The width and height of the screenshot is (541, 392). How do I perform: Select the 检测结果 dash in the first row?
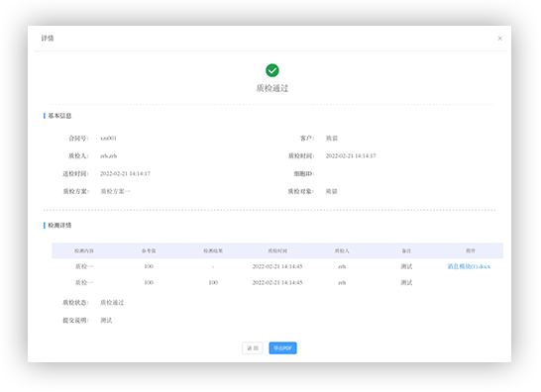coord(213,266)
